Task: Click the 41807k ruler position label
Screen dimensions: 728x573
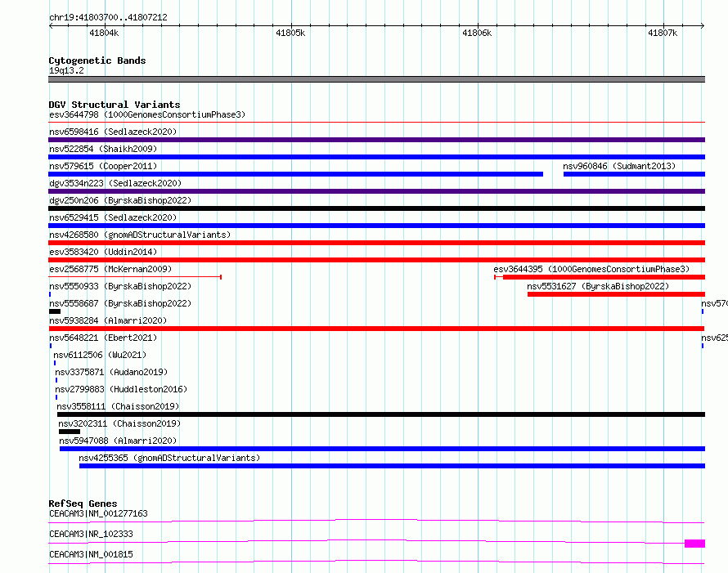Action: click(x=663, y=33)
